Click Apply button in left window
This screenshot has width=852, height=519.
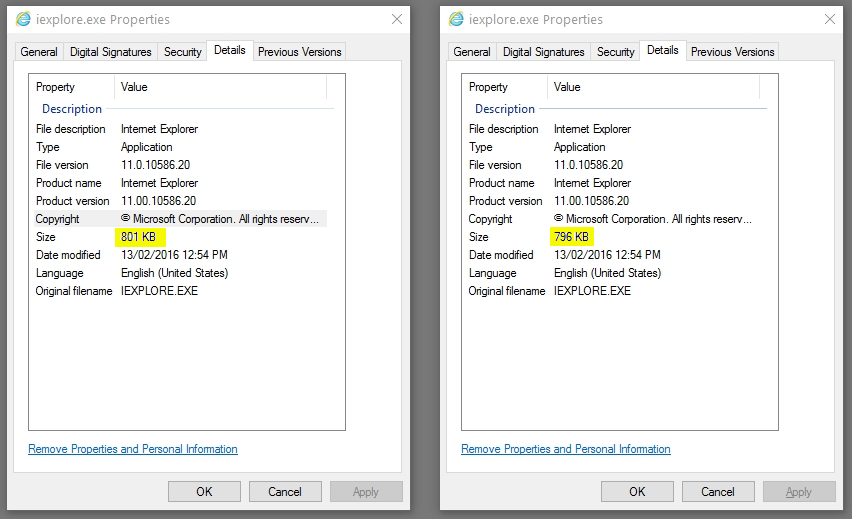366,491
